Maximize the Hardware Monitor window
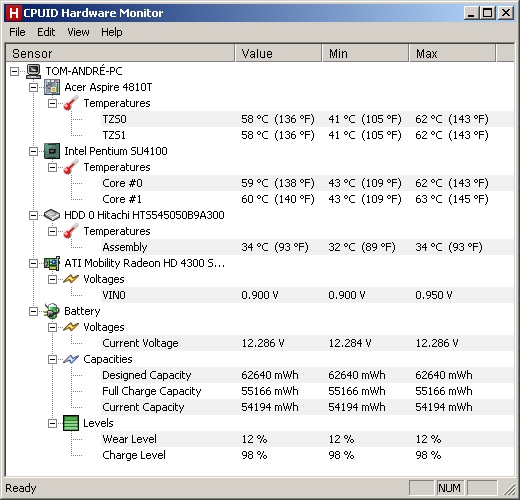Screen dimensions: 520x500 pos(488,13)
